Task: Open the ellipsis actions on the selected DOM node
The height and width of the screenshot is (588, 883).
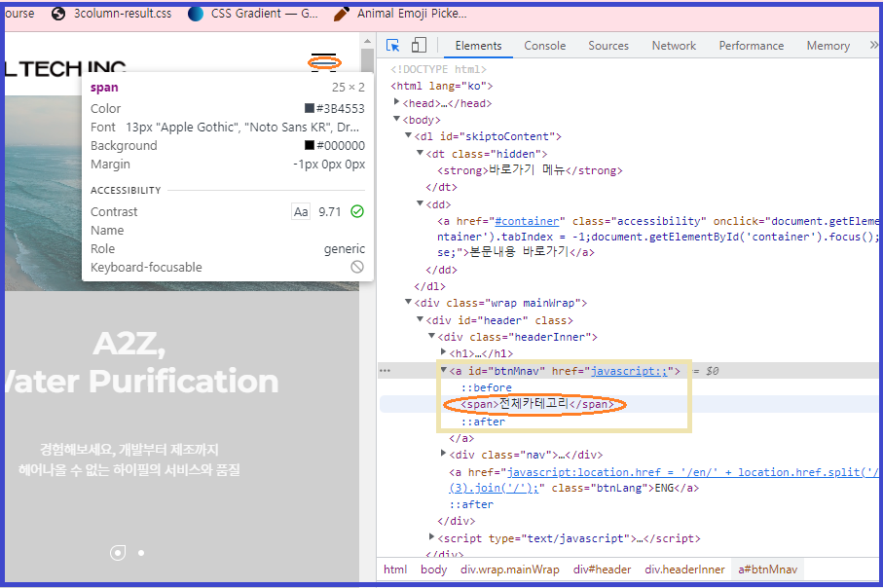Action: (386, 371)
